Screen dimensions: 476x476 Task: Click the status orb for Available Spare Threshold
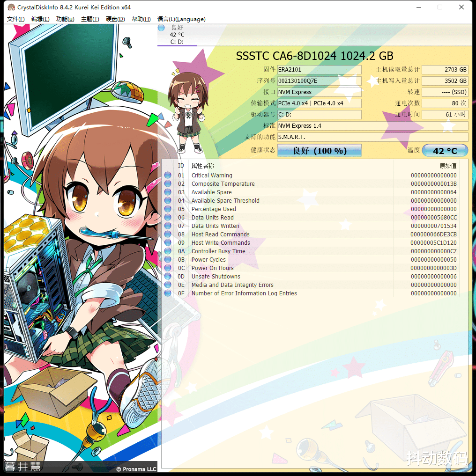tap(168, 200)
